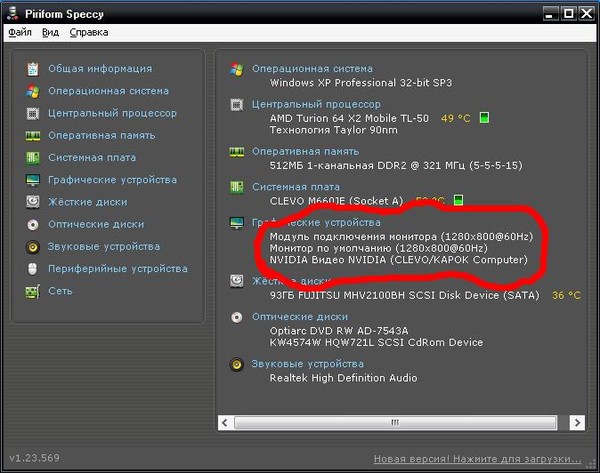This screenshot has width=600, height=473.
Task: Click the optical disc icon in sidebar
Action: pyautogui.click(x=33, y=224)
